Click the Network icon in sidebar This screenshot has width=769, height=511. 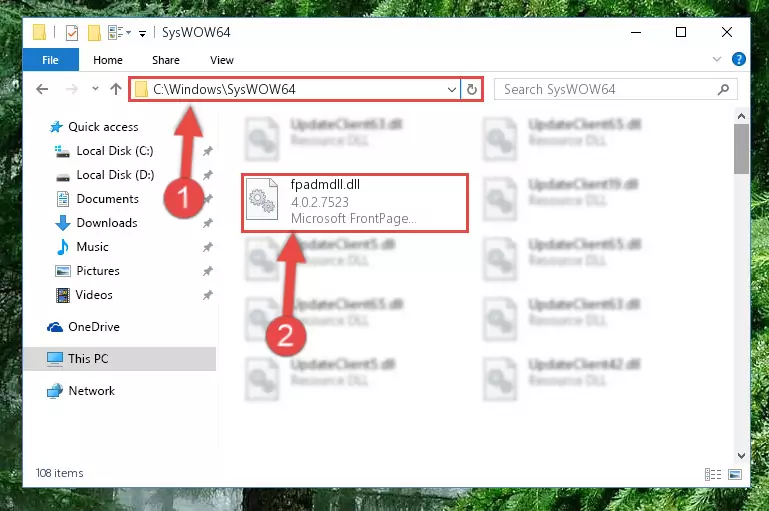pyautogui.click(x=55, y=391)
